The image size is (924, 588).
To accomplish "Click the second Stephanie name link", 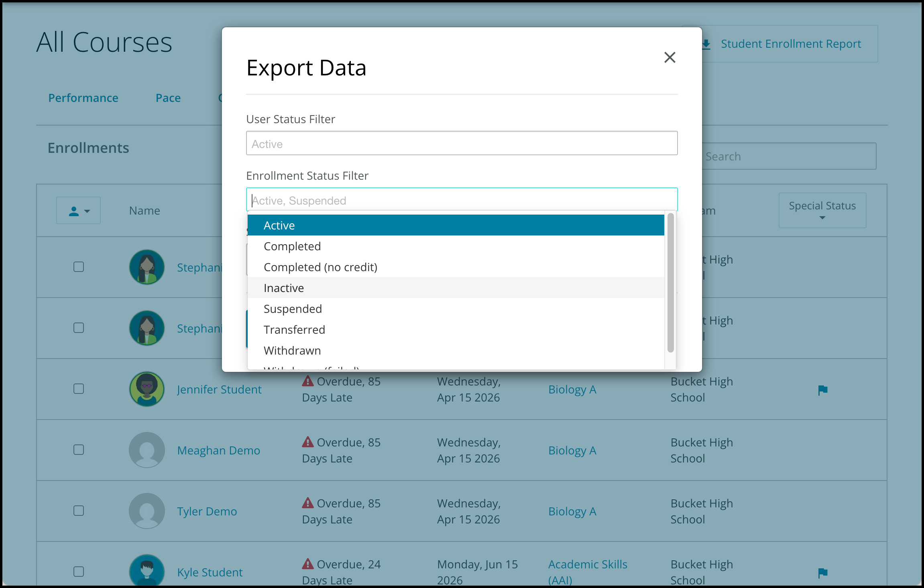I will point(199,328).
